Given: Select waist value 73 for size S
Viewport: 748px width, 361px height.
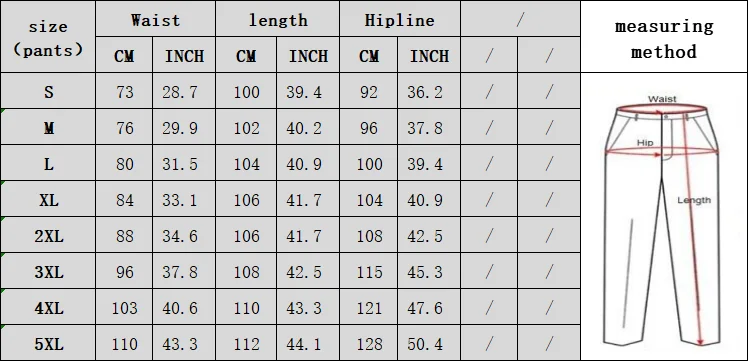Looking at the screenshot, I should (x=124, y=91).
